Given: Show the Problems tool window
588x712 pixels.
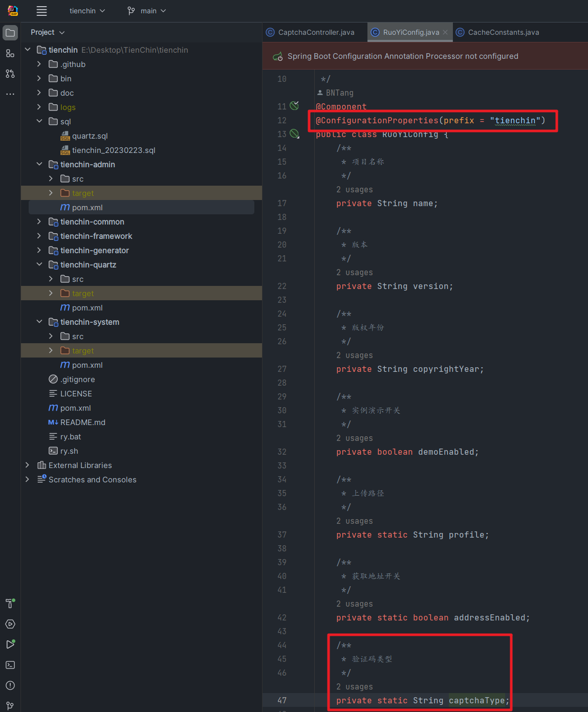Looking at the screenshot, I should pos(10,685).
